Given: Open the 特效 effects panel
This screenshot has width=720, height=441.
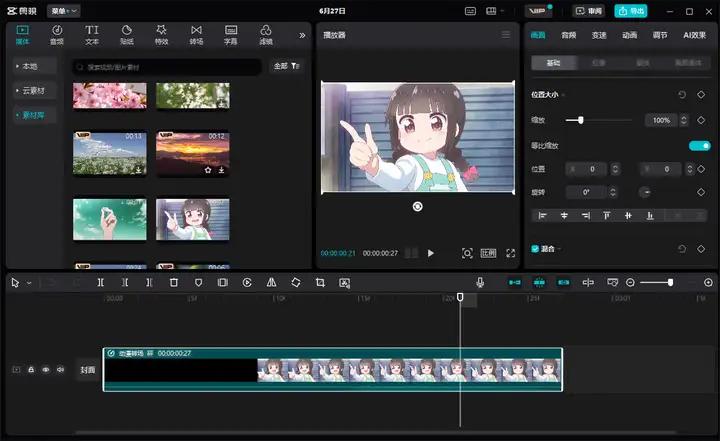Looking at the screenshot, I should [161, 35].
